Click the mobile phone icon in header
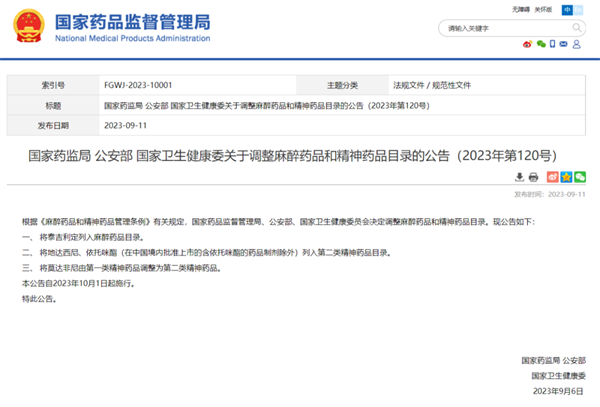 pos(554,44)
